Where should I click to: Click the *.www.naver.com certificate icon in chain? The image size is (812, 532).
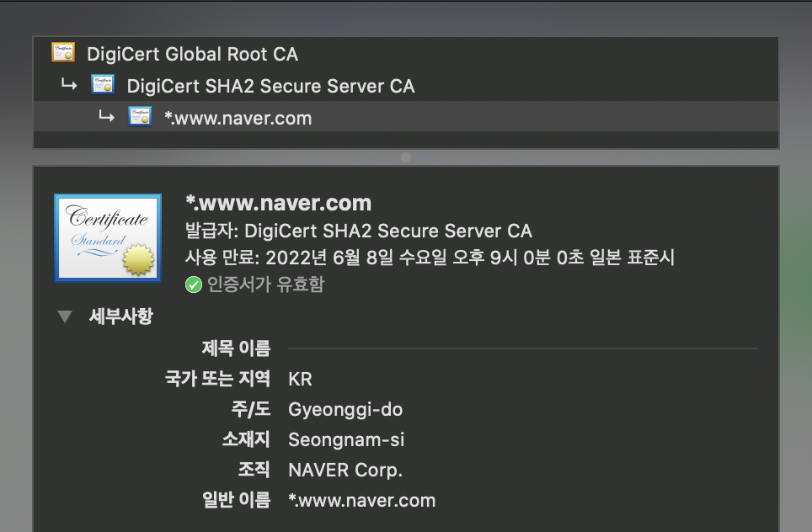(x=140, y=116)
